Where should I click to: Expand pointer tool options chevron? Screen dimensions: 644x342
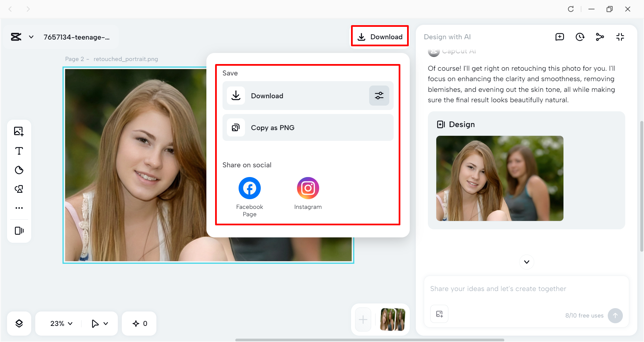106,324
